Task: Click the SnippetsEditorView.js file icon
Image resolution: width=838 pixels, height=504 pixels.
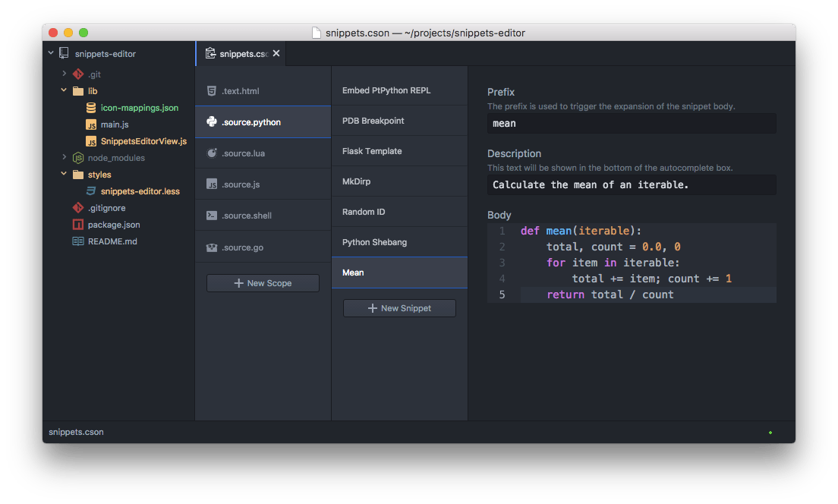Action: point(91,141)
